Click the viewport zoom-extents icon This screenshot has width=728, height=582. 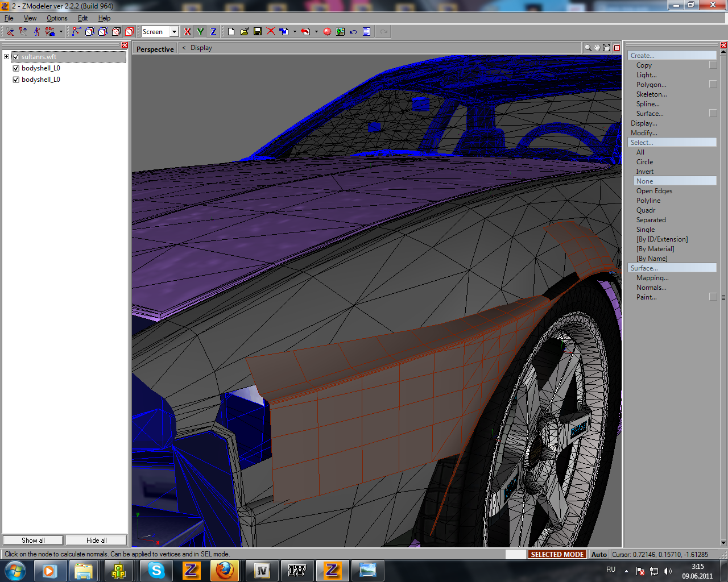click(607, 48)
